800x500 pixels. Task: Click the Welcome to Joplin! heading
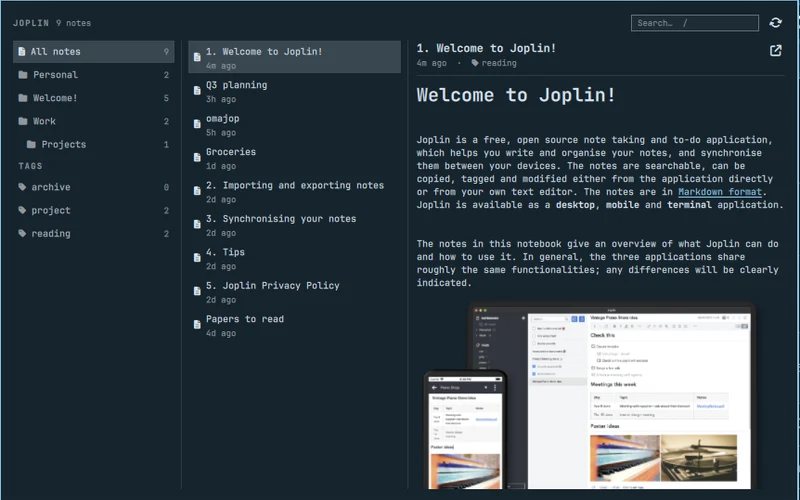[516, 95]
